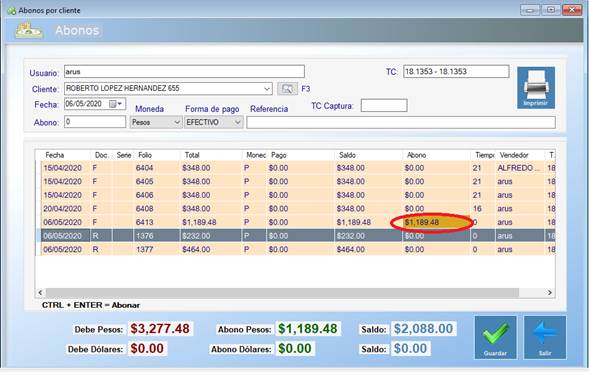Click the Referencia text field
Viewport: 589px width, 372px height.
coord(401,122)
